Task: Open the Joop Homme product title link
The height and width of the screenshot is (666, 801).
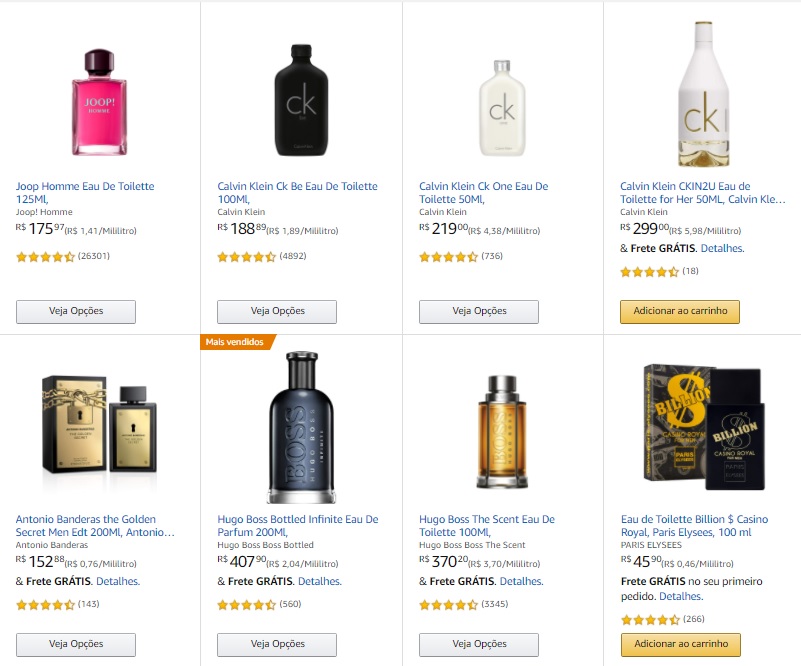Action: pyautogui.click(x=85, y=193)
